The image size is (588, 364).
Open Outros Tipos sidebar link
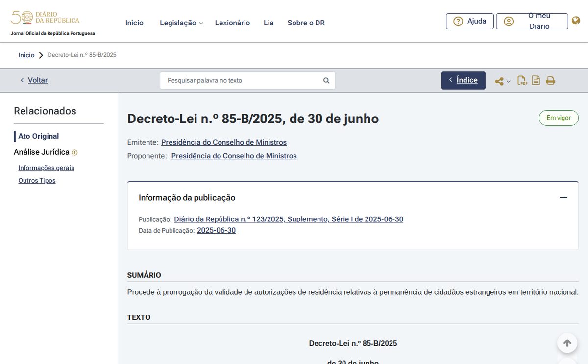pyautogui.click(x=37, y=180)
